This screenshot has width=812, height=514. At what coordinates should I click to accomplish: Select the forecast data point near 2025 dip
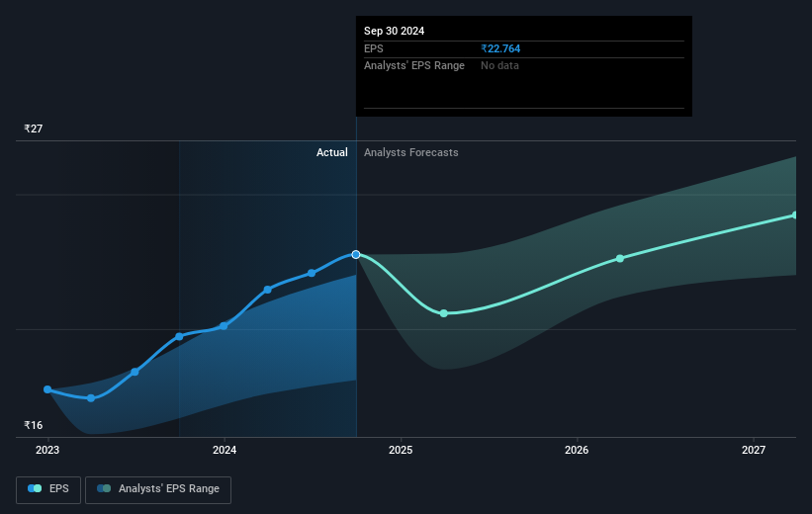click(x=444, y=313)
